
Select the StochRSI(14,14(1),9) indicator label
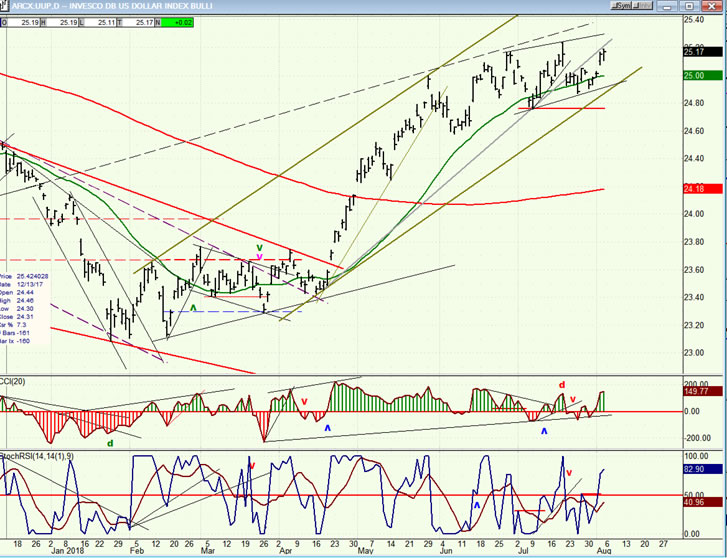click(36, 456)
